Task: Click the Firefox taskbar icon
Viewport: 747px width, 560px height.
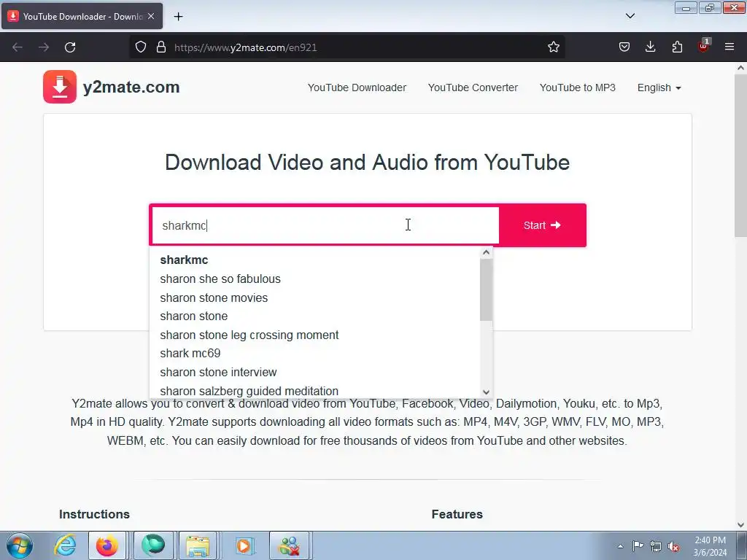Action: click(107, 545)
